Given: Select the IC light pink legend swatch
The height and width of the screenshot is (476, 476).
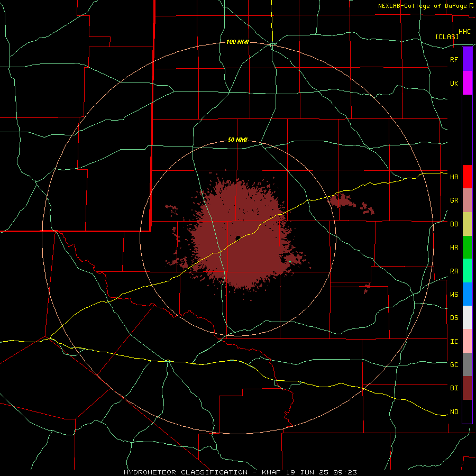Looking at the screenshot, I should (467, 341).
